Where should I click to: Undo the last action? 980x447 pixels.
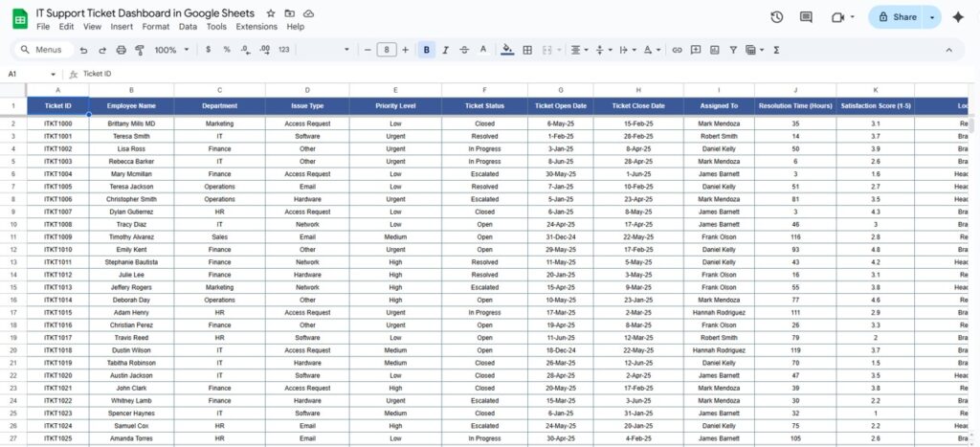click(x=84, y=50)
